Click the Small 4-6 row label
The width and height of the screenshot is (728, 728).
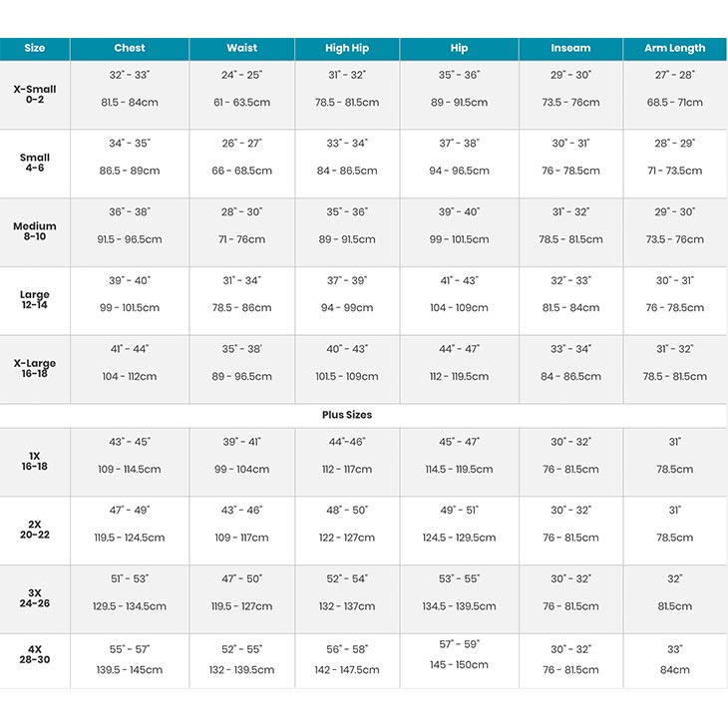tap(35, 163)
